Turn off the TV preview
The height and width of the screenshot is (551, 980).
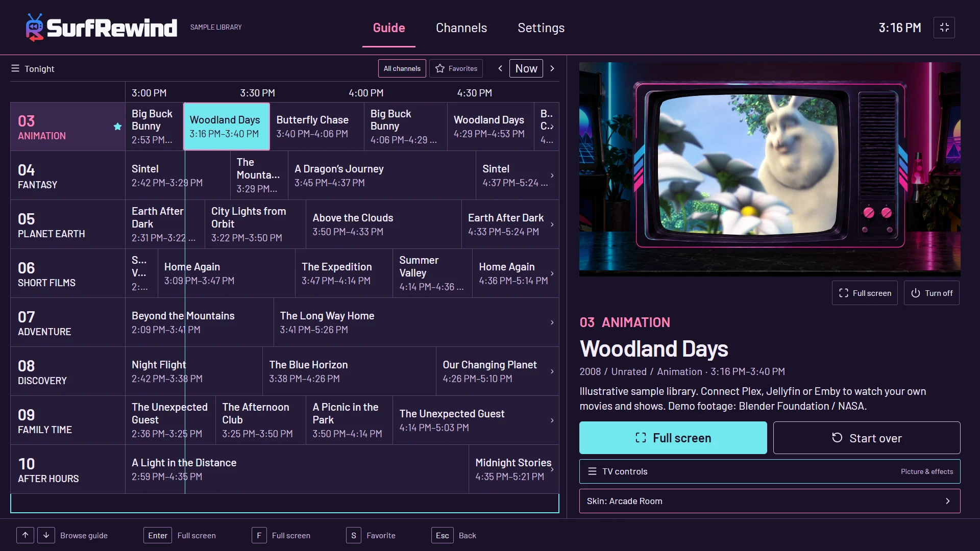[932, 293]
